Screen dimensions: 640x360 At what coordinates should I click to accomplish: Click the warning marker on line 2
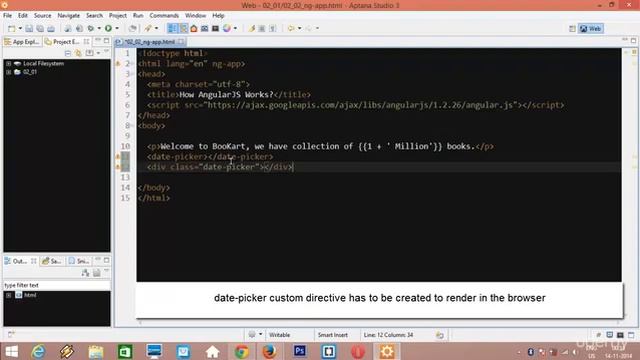pos(118,64)
